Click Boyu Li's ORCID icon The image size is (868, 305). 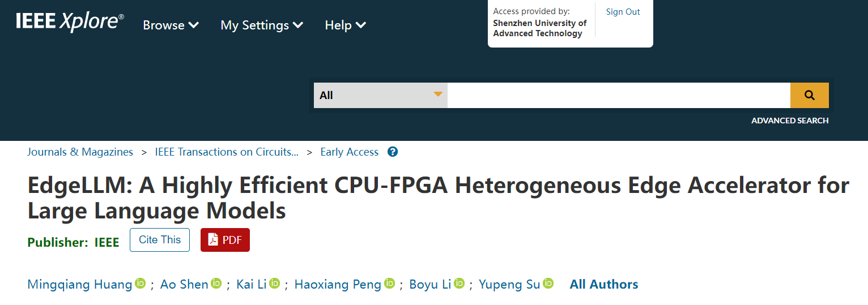459,283
